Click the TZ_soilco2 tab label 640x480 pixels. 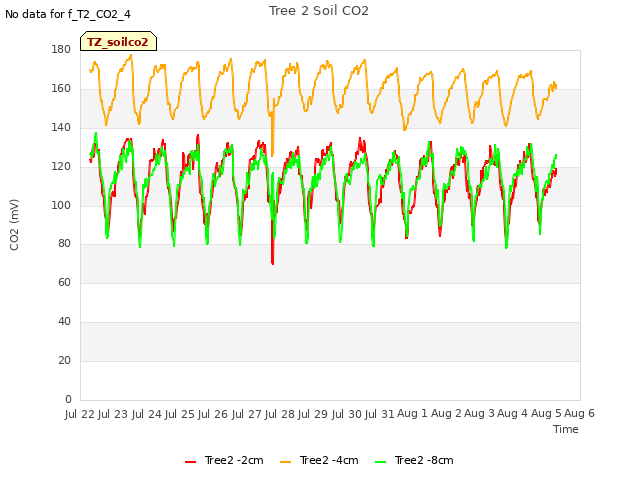coord(118,42)
